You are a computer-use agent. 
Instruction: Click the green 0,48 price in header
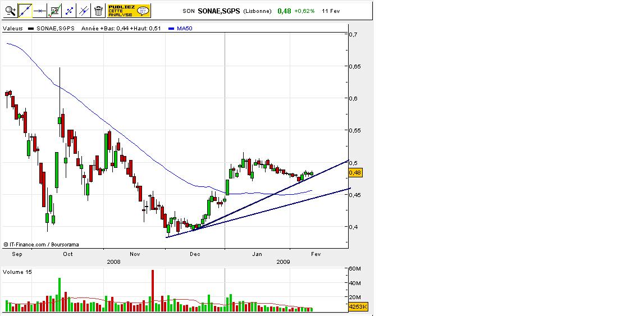pos(284,11)
